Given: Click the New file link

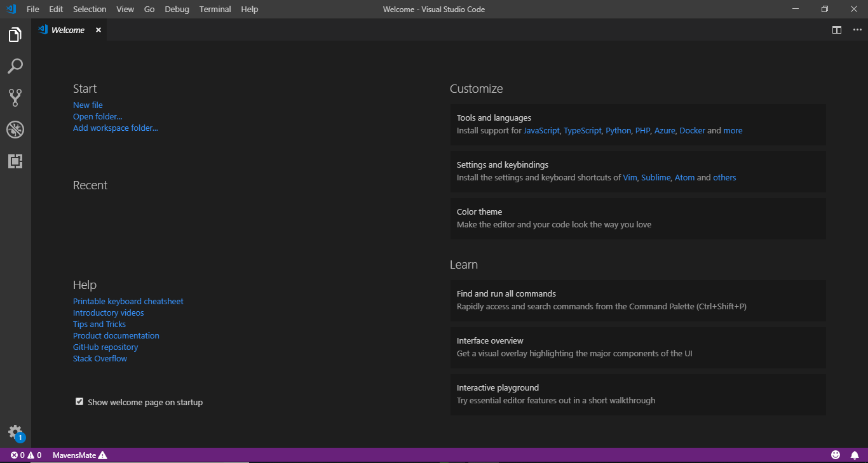Looking at the screenshot, I should [x=88, y=105].
